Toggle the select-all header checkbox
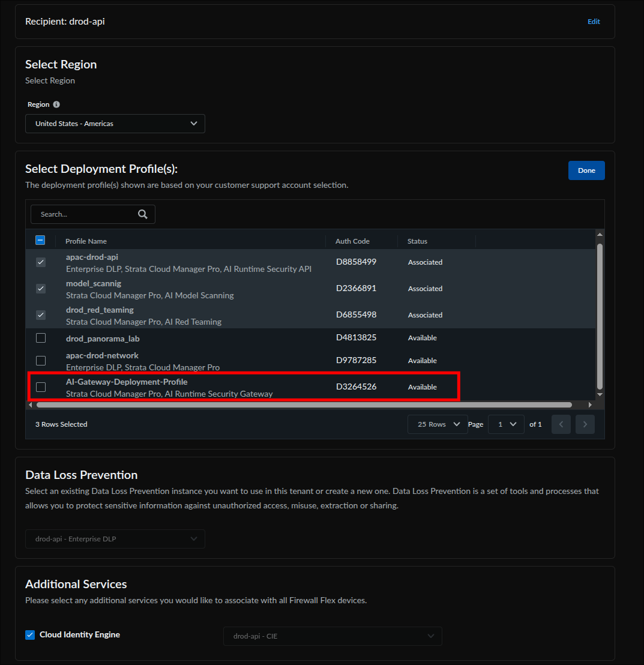Viewport: 644px width, 665px height. coord(40,241)
